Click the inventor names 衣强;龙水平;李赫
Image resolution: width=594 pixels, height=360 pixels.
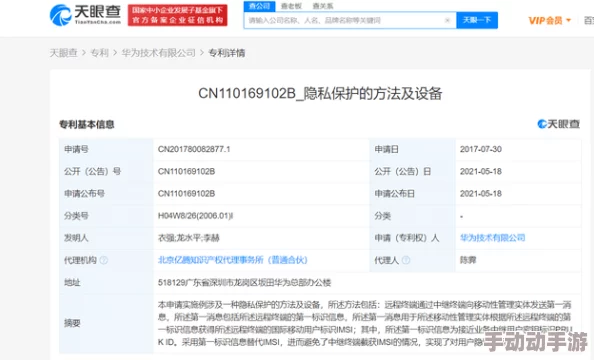click(189, 238)
